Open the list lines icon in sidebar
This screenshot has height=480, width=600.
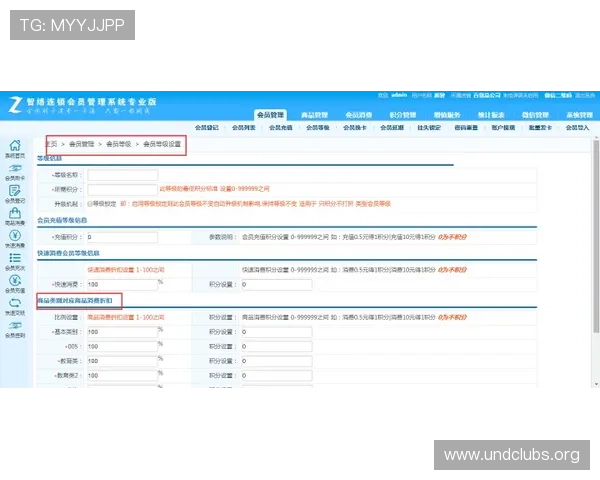[x=15, y=258]
